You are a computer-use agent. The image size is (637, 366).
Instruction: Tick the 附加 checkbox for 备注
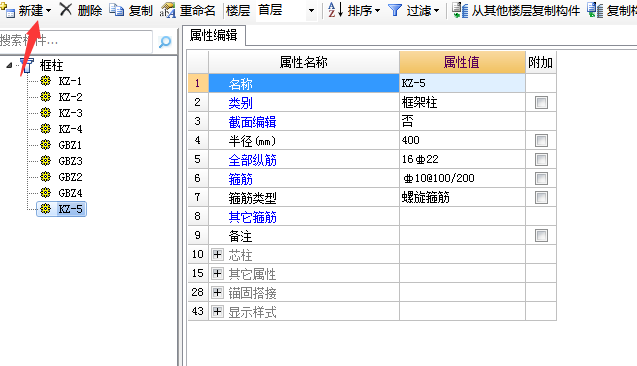541,236
